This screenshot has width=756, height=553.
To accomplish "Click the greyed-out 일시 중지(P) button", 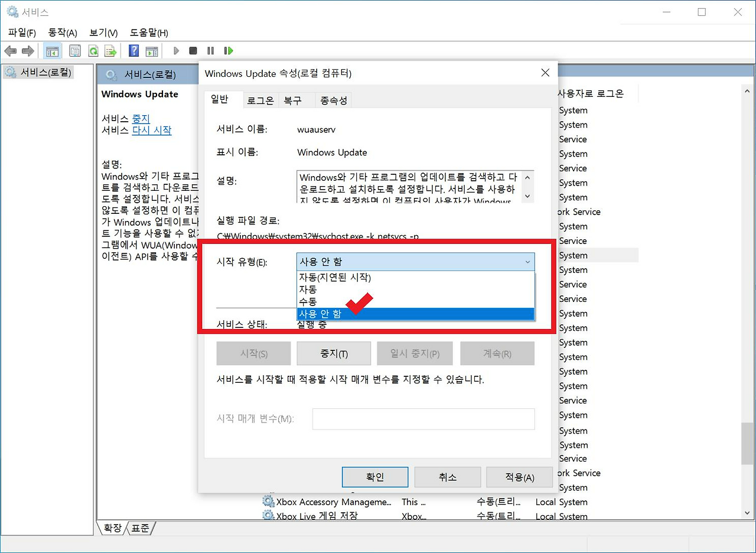I will pos(415,354).
